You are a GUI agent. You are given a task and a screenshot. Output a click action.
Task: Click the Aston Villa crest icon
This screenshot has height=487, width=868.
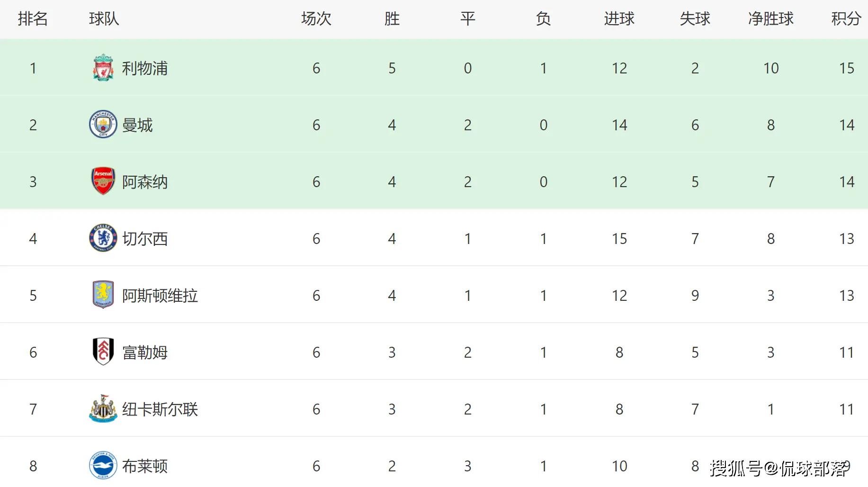[103, 295]
